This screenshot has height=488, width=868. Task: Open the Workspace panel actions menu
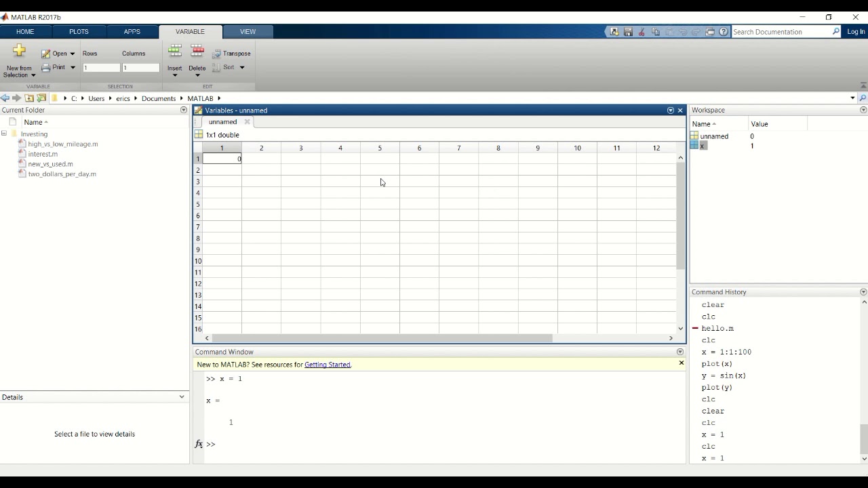point(863,110)
